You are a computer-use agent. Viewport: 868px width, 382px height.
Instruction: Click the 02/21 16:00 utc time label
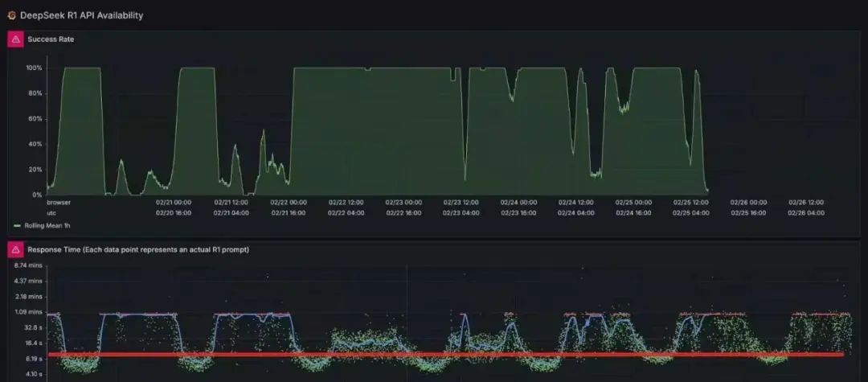[x=289, y=212]
